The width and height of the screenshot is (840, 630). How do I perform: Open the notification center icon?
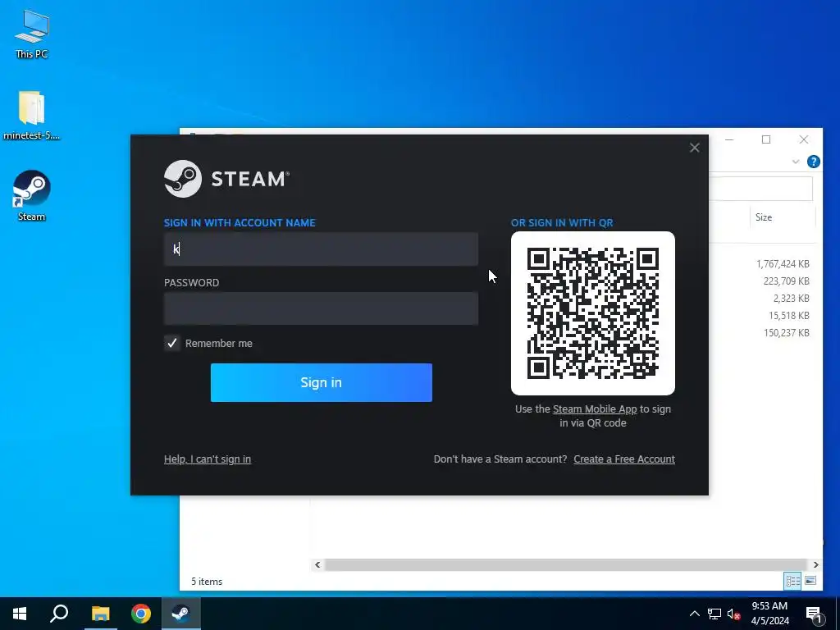click(814, 614)
